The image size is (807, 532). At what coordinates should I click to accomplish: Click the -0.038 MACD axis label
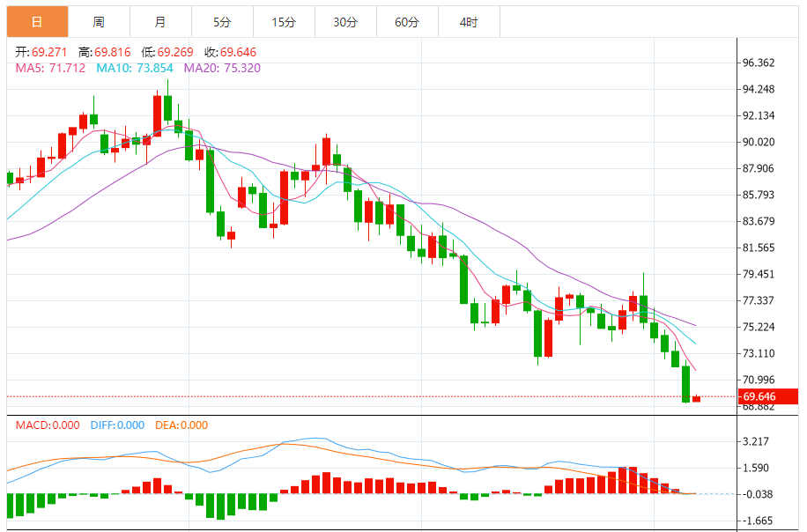[x=756, y=494]
